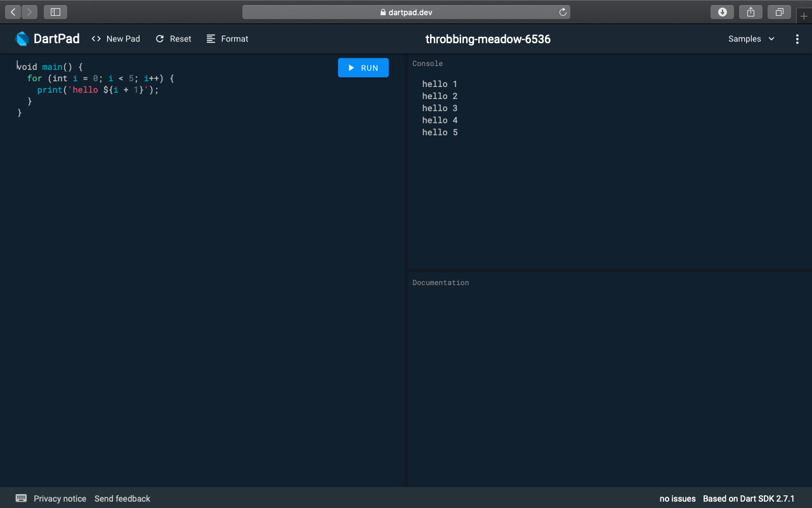Reload the page with refresh icon
Viewport: 812px width, 508px height.
[563, 12]
